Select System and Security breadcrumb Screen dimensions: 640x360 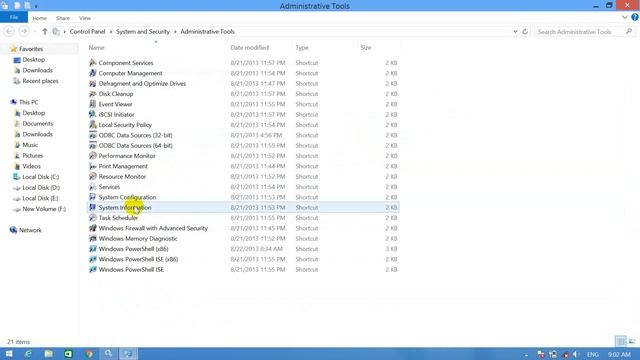(x=142, y=31)
